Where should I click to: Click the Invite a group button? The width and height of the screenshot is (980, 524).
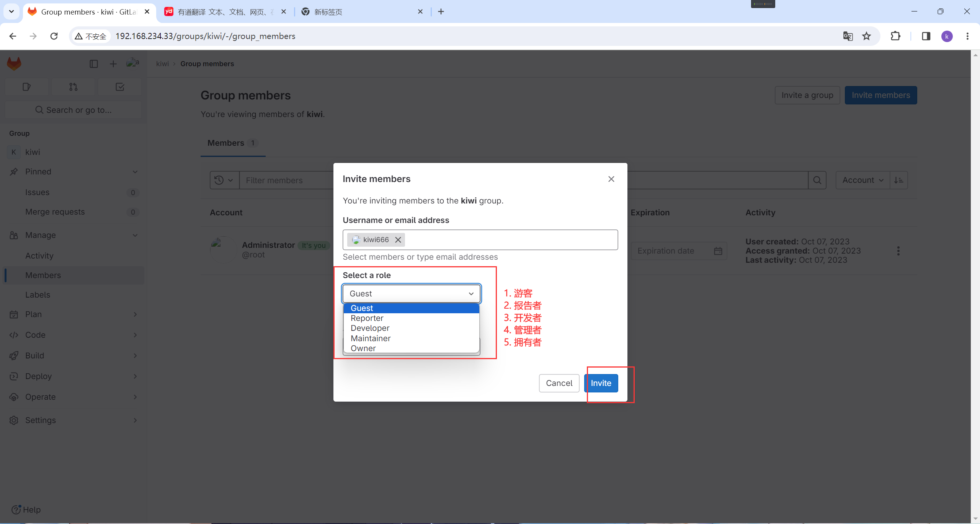807,95
